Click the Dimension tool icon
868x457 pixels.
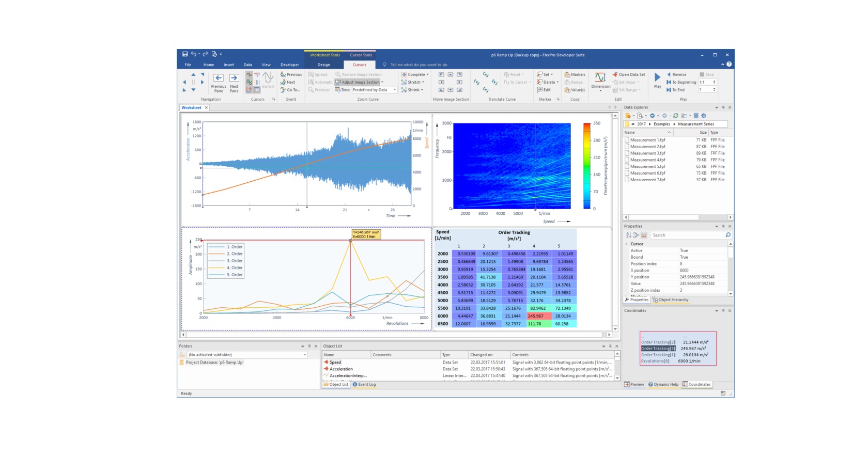point(600,77)
